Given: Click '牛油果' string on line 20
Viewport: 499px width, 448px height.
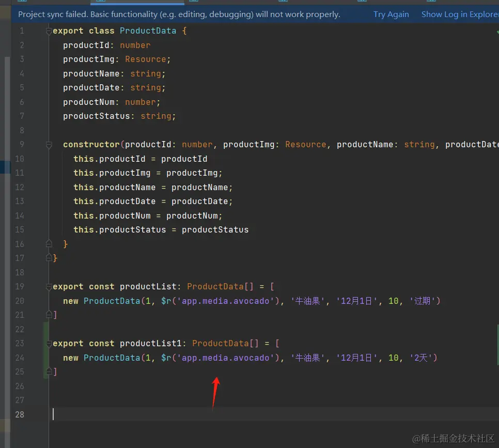Looking at the screenshot, I should pos(308,301).
